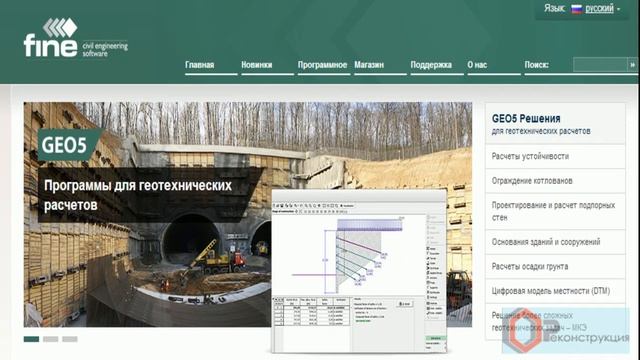This screenshot has height=360, width=640.
Task: Select the third slider indicator dot
Action: tap(70, 339)
